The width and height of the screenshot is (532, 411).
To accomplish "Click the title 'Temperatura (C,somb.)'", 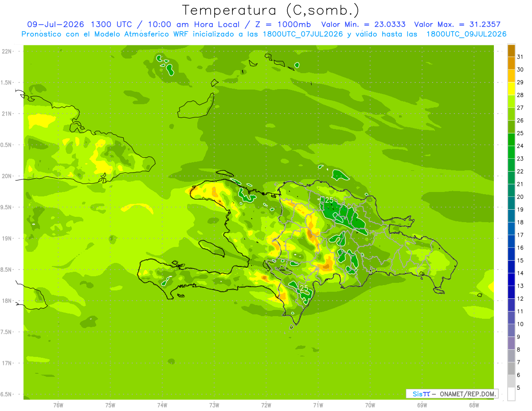I will pos(271,10).
